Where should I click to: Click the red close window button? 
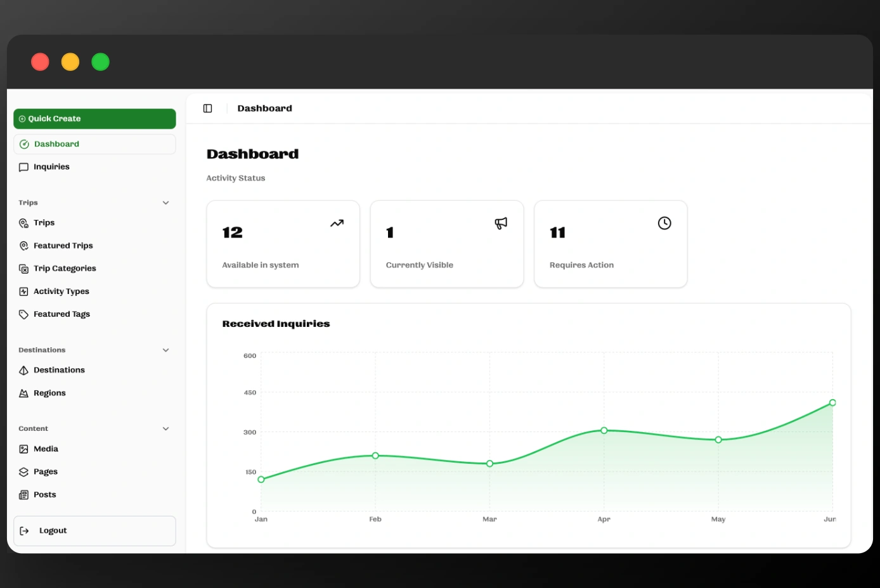coord(40,61)
